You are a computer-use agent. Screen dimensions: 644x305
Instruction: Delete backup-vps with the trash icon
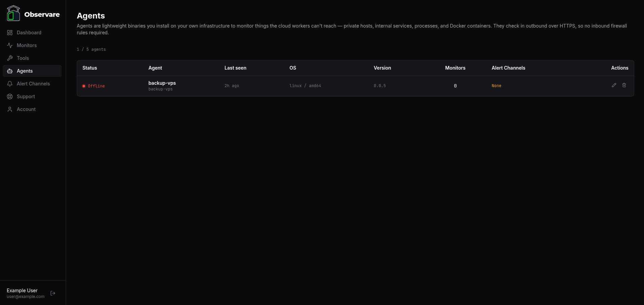[x=624, y=85]
